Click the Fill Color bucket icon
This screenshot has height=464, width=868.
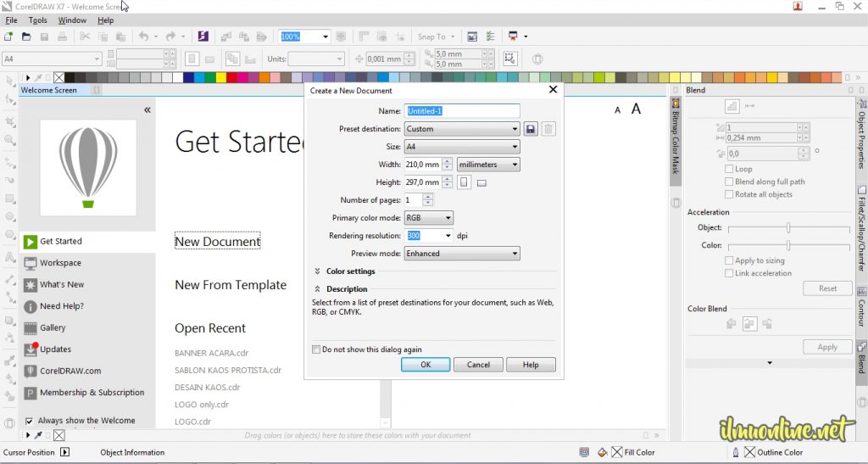point(603,452)
